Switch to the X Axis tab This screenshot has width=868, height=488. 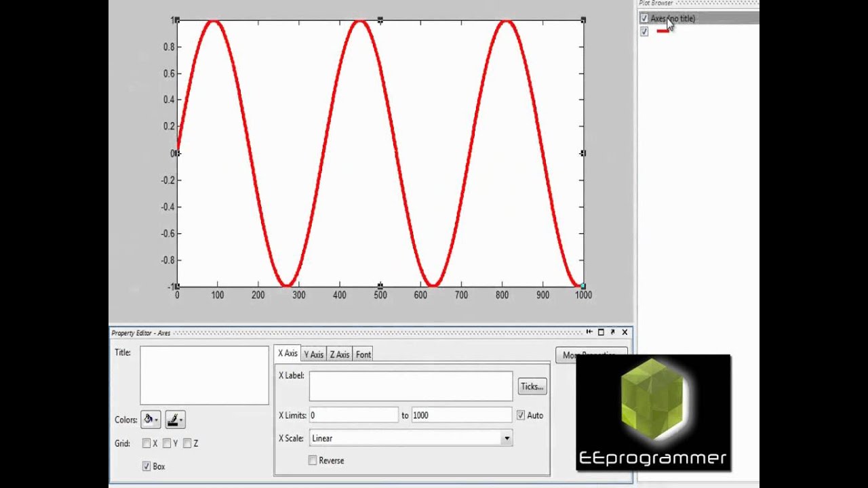[288, 353]
